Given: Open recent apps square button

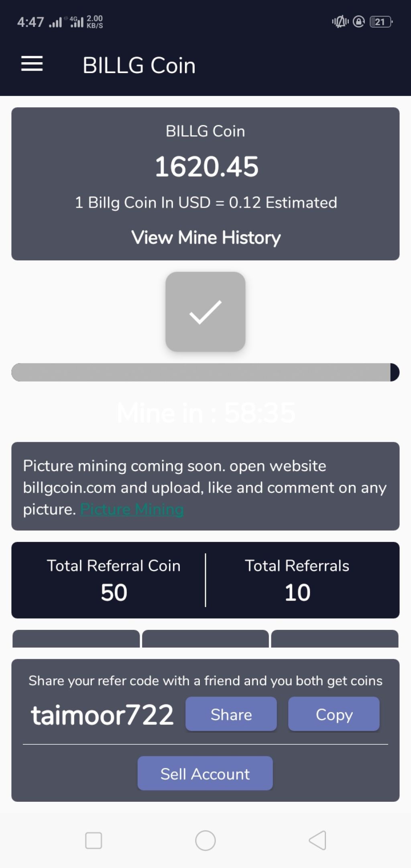Looking at the screenshot, I should (x=94, y=840).
